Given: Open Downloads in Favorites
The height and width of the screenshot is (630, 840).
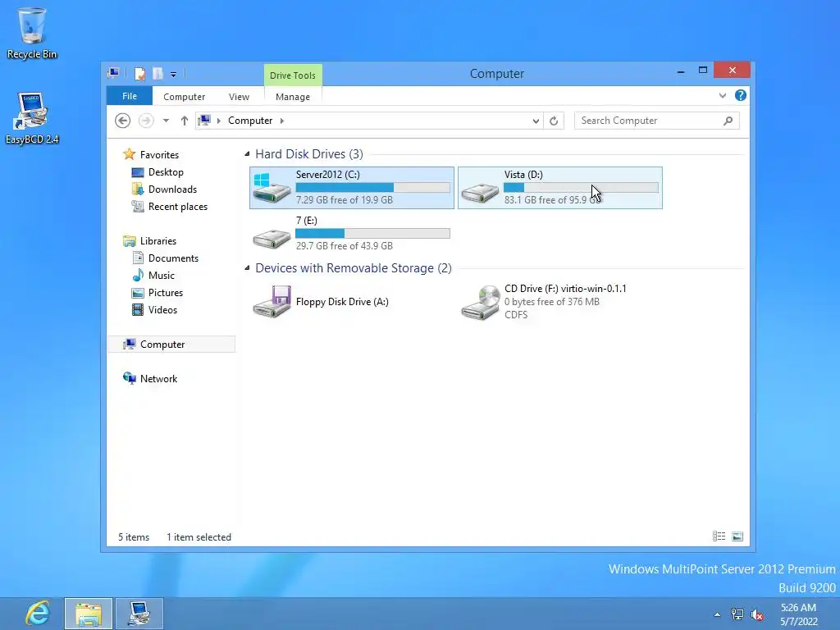Looking at the screenshot, I should tap(172, 189).
